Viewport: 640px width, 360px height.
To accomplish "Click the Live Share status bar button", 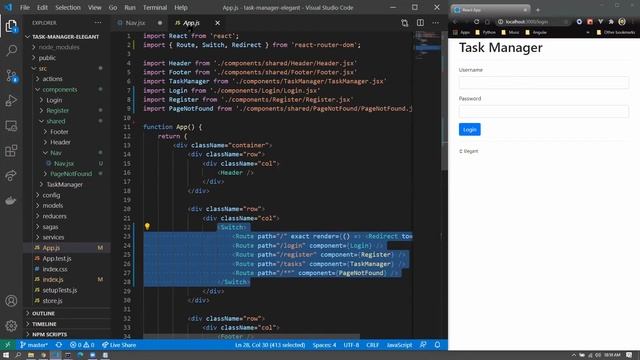I will (119, 345).
